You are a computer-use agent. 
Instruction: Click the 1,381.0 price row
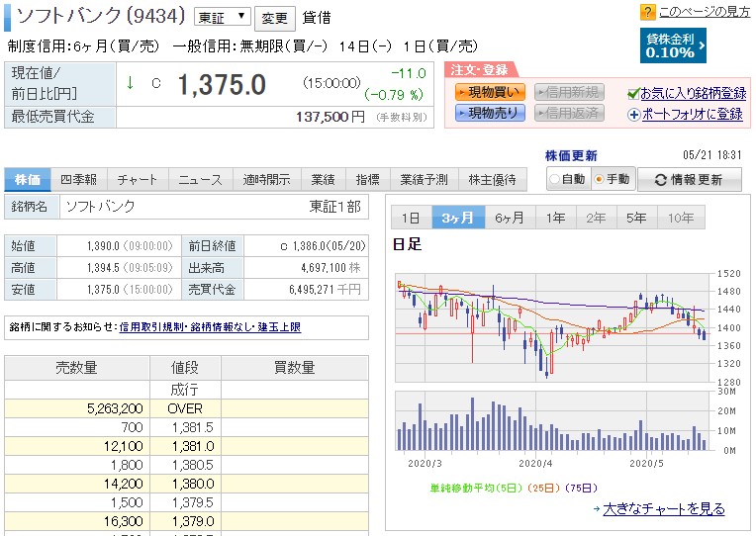click(186, 446)
